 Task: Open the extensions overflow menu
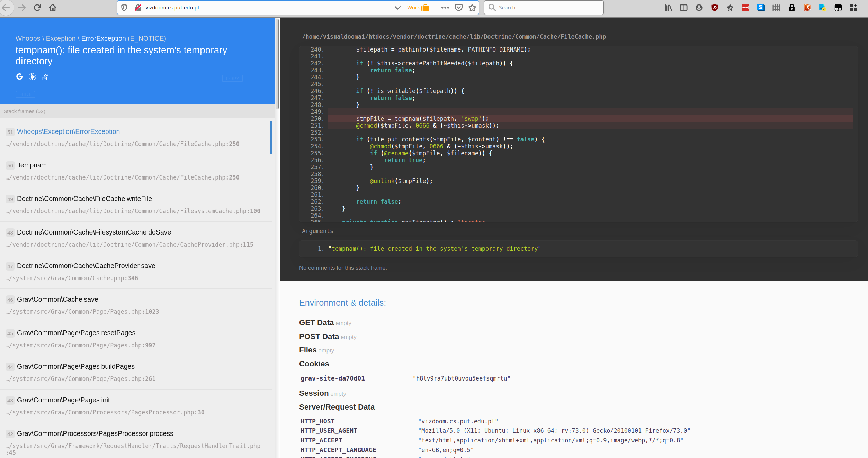coord(853,7)
